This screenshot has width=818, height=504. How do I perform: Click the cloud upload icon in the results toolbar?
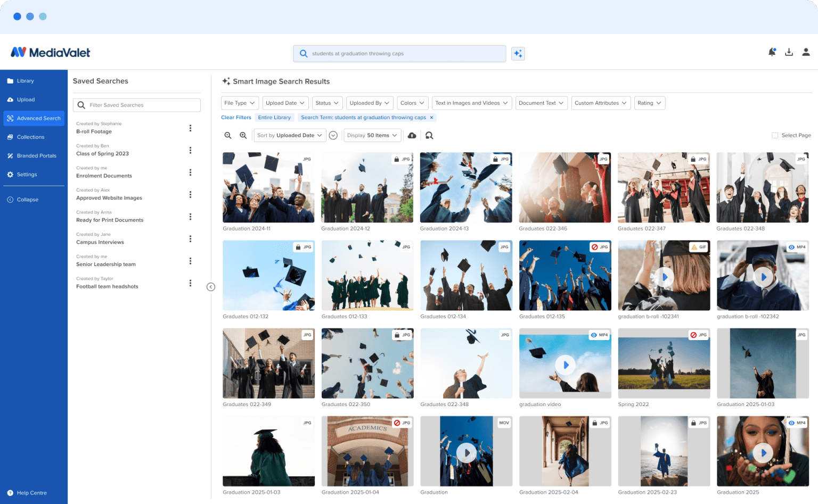(412, 135)
